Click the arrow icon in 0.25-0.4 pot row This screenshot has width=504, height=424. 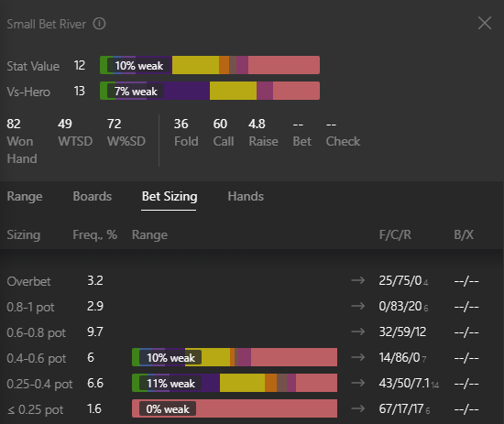coord(357,383)
